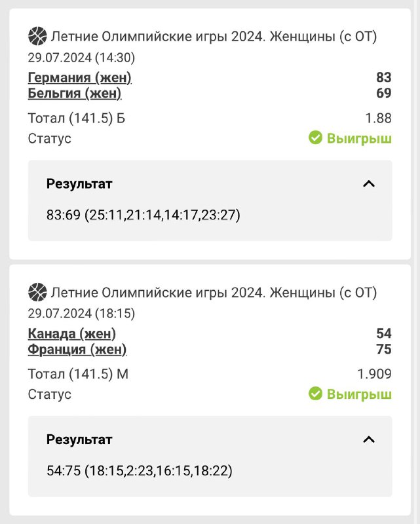The height and width of the screenshot is (524, 420).
Task: Click the Выигрыш status of the Канада bet
Action: click(x=359, y=394)
